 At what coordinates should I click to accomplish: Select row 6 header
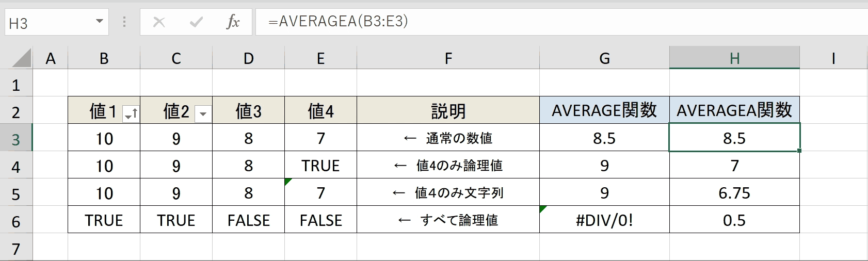16,221
